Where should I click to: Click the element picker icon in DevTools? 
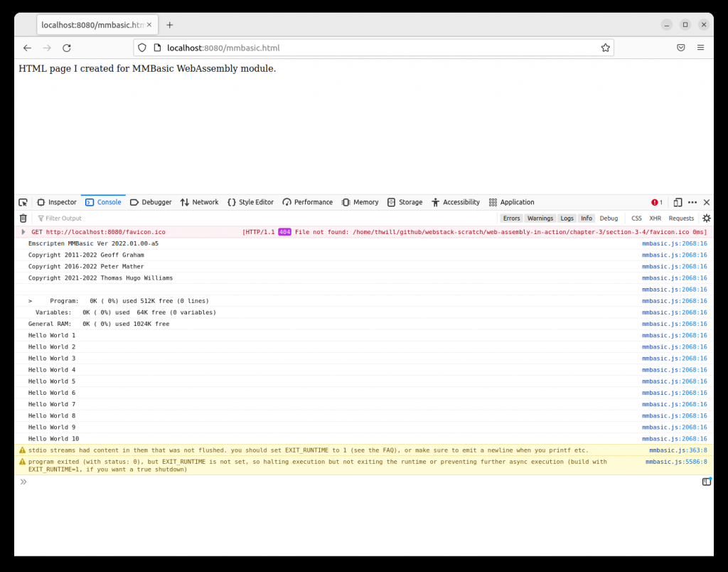[x=23, y=202]
